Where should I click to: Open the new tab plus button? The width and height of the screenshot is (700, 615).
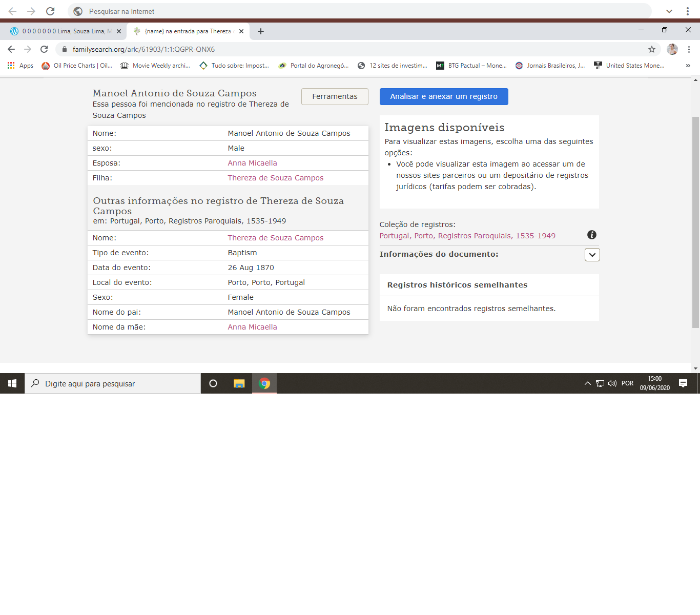pos(261,31)
